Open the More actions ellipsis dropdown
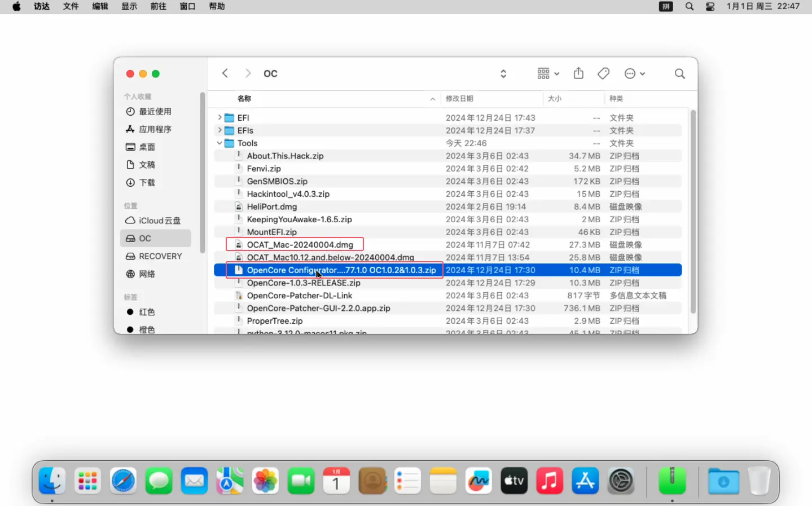812x506 pixels. pos(635,73)
